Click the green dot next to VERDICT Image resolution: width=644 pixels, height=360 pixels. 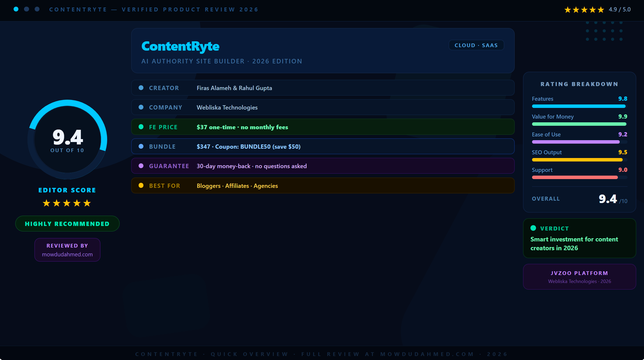click(x=533, y=228)
